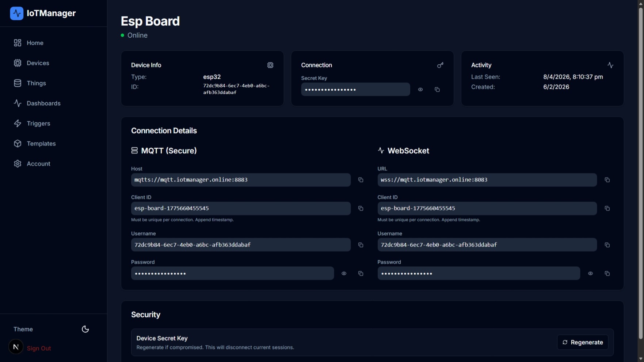
Task: Click the key icon on Connection card
Action: [x=441, y=65]
